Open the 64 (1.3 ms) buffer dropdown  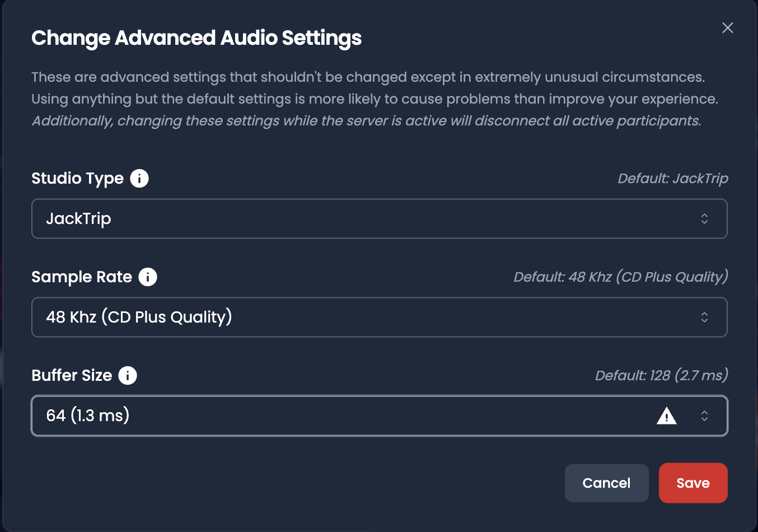point(336,416)
